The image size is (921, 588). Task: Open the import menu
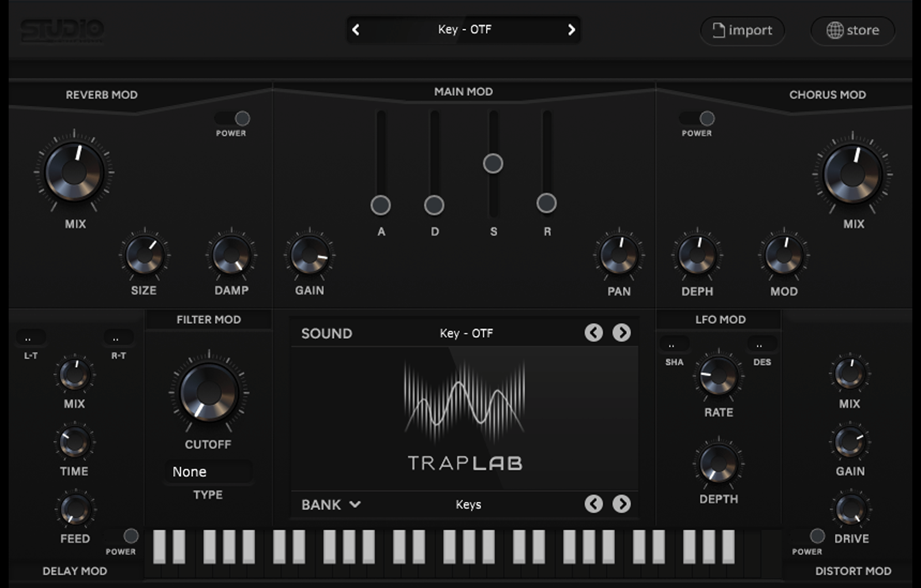[x=742, y=30]
